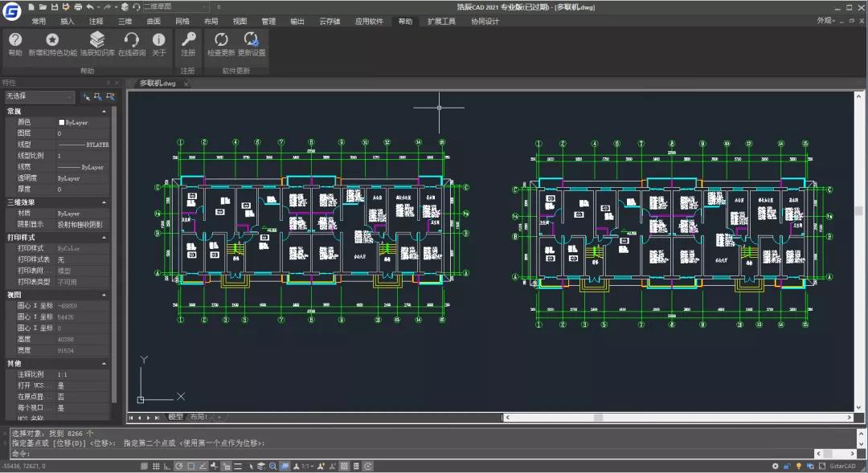Open the 二维草图 workspace dropdown
The height and width of the screenshot is (473, 868).
pyautogui.click(x=176, y=6)
